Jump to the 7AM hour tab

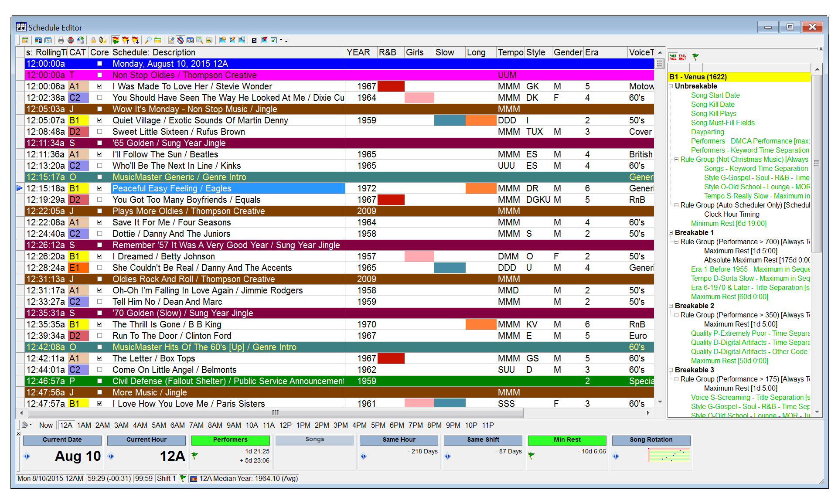point(196,425)
